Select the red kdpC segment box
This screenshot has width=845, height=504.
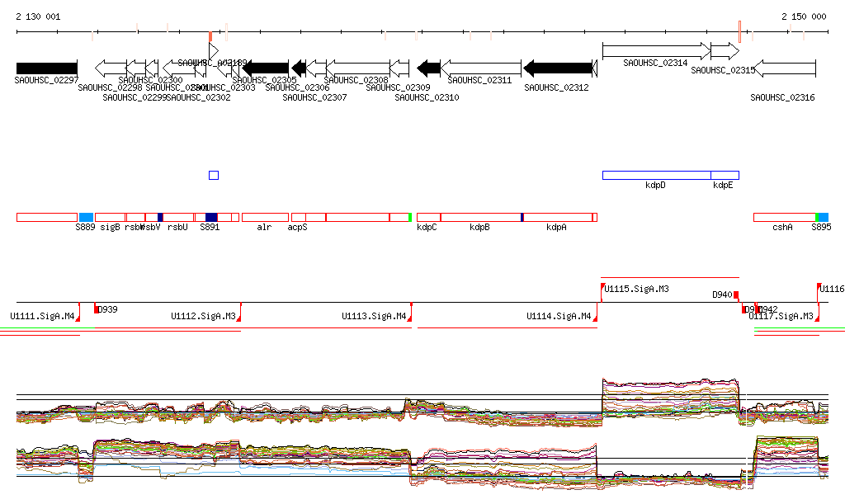point(429,218)
